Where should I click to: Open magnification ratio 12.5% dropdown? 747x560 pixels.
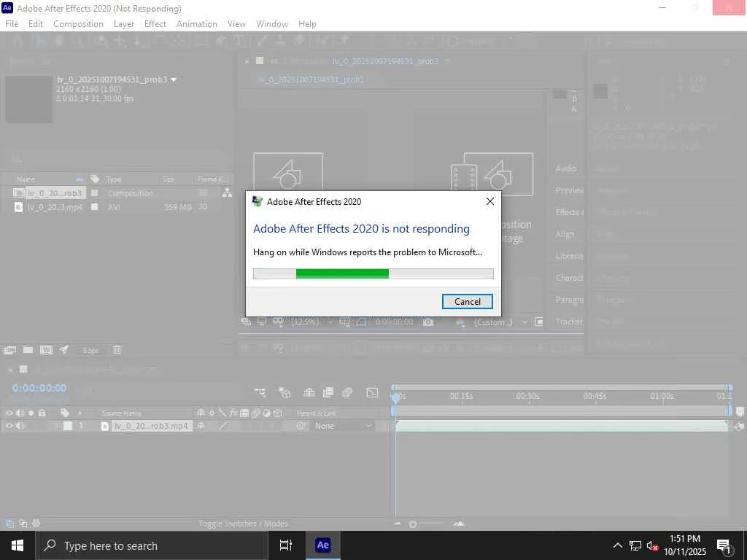[x=311, y=322]
